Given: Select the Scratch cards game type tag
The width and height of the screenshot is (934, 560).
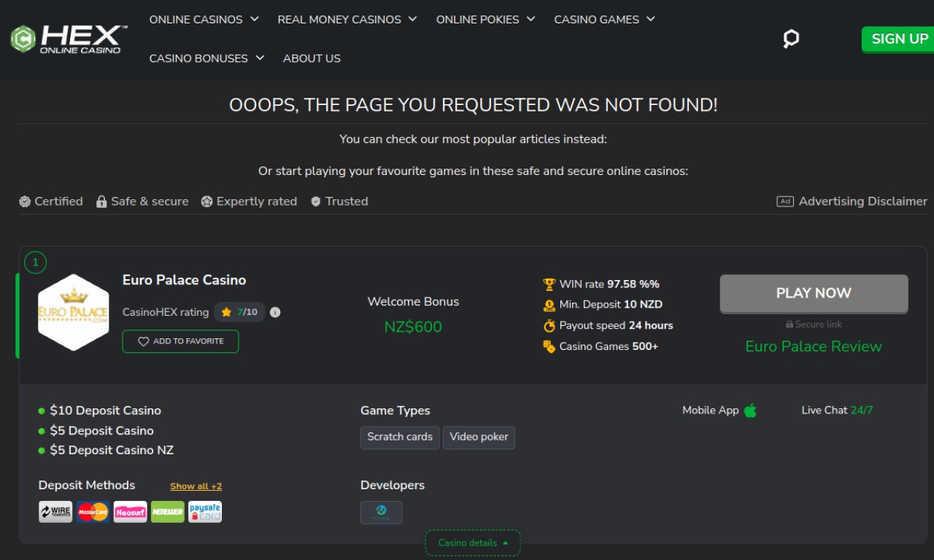Looking at the screenshot, I should (x=400, y=437).
